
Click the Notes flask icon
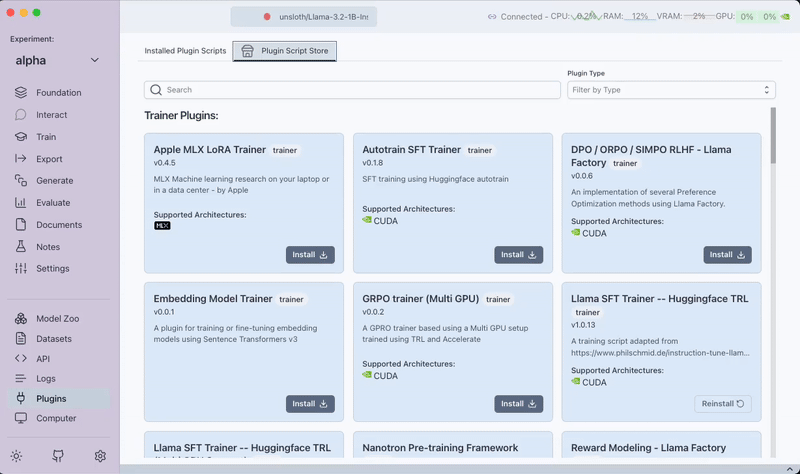coord(21,247)
